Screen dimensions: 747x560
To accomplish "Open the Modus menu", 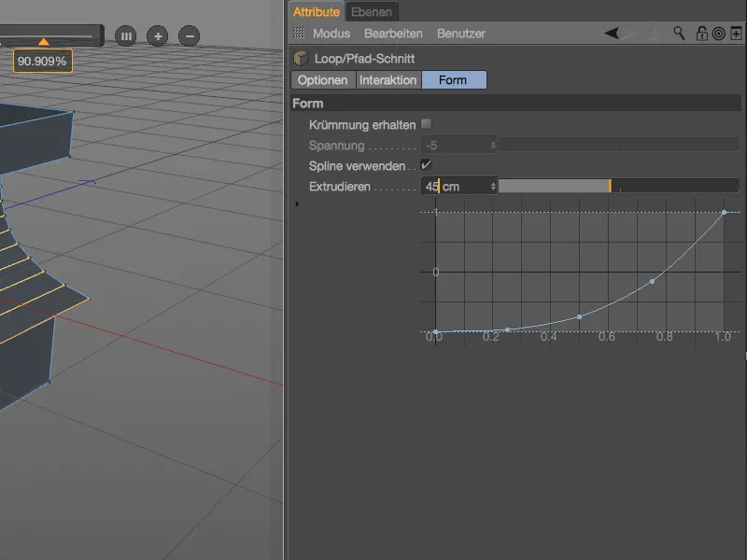I will point(331,34).
